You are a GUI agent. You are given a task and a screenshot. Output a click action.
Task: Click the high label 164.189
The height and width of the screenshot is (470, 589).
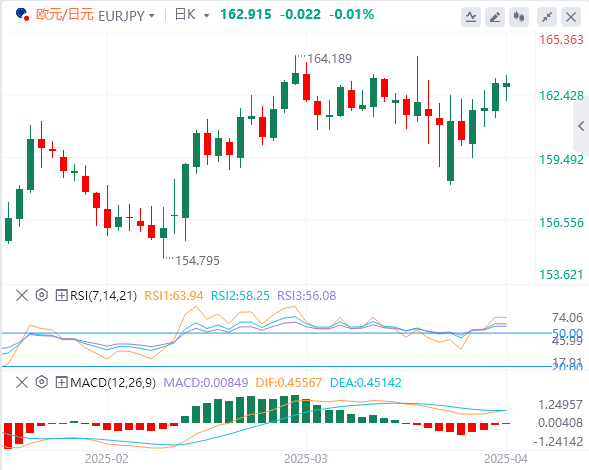point(329,59)
